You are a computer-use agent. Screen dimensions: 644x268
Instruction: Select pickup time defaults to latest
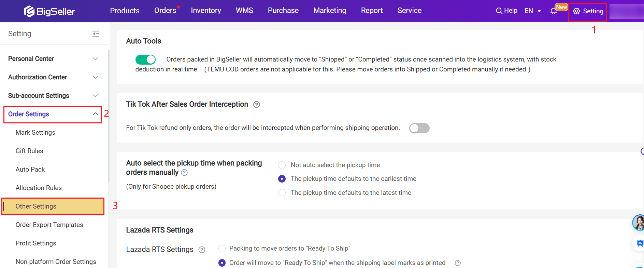(x=282, y=193)
